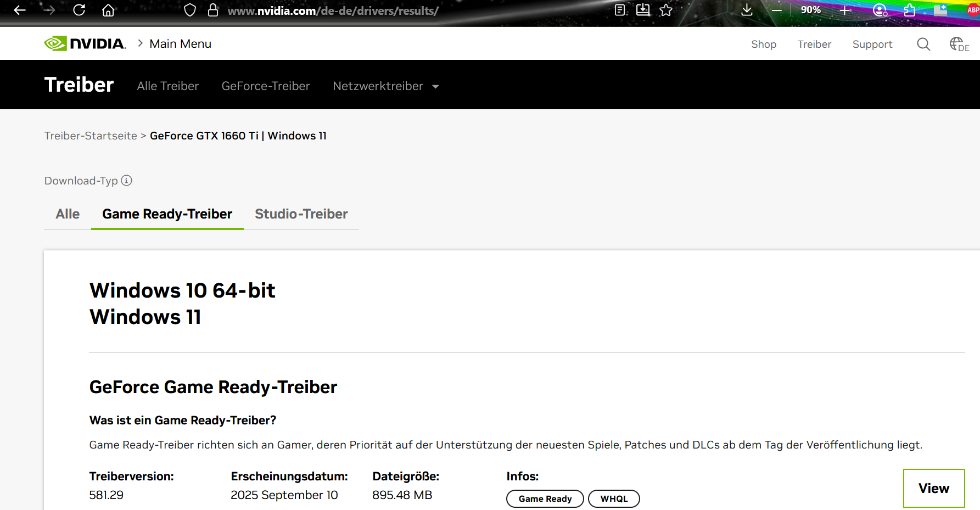
Task: Show Download-Typ info tooltip icon
Action: click(127, 181)
